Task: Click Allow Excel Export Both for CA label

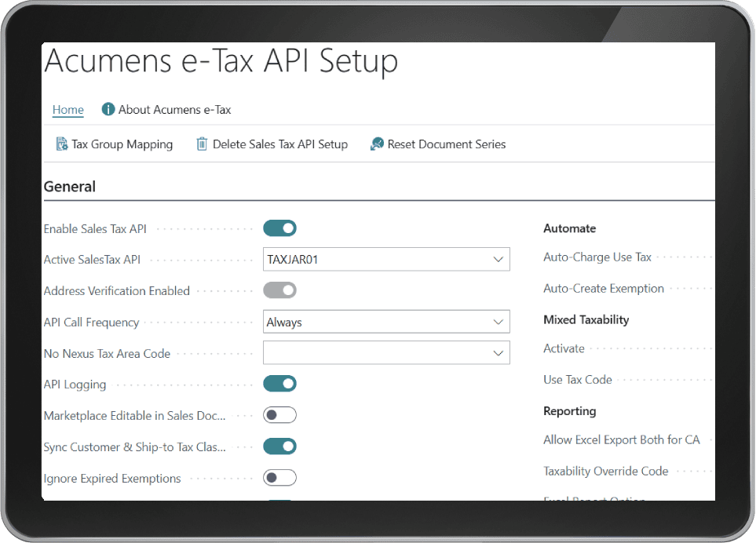Action: coord(622,440)
